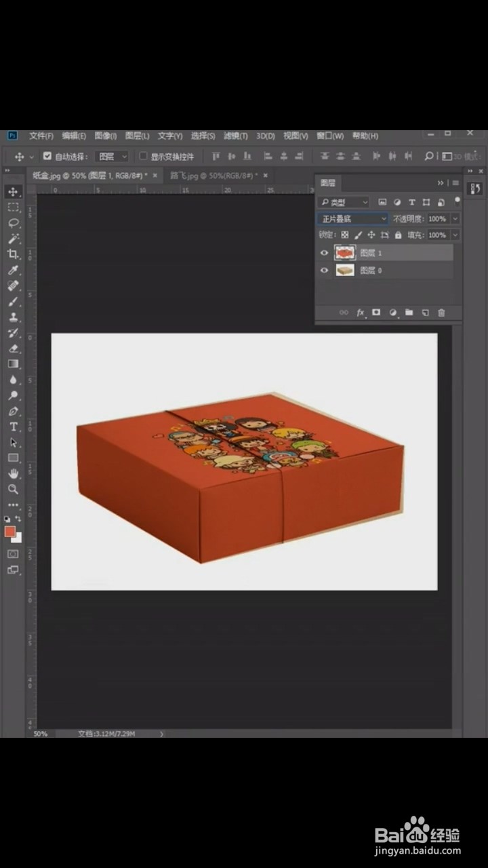
Task: Add a layer style with fx
Action: click(361, 313)
